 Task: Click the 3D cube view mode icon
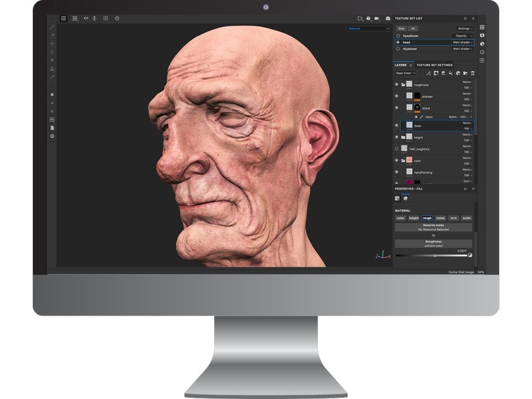[369, 18]
